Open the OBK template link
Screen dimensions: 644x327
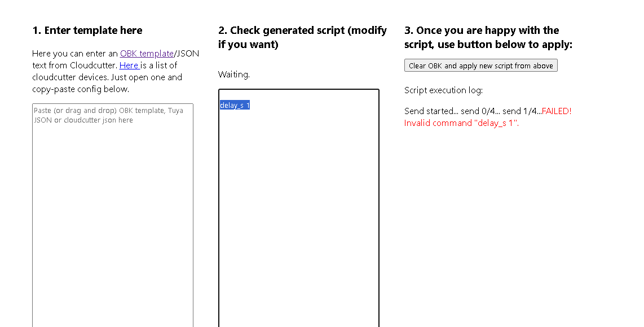[x=147, y=54]
